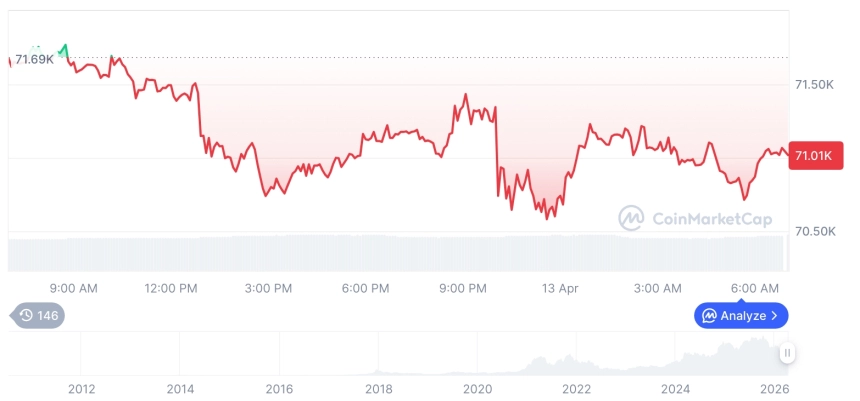
Task: Click the CoinMarketCap logo icon inside Analyze button
Action: (709, 316)
